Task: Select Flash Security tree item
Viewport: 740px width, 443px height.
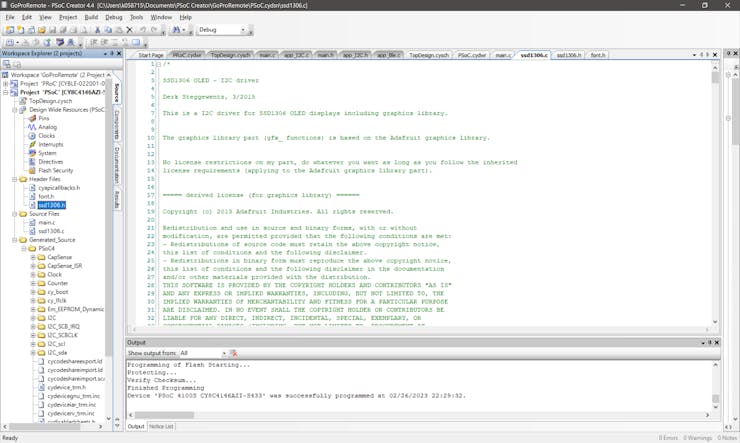Action: point(55,170)
